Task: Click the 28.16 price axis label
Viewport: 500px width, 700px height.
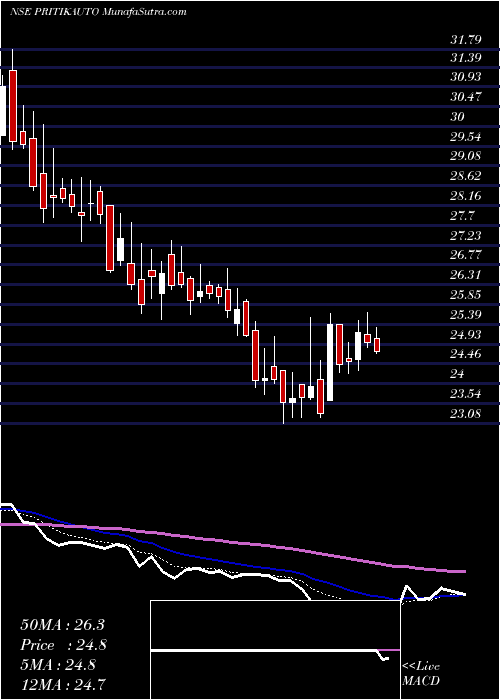Action: (x=466, y=196)
